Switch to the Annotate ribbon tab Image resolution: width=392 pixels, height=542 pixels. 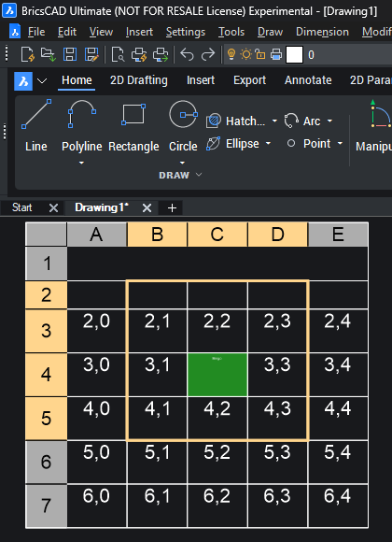[x=308, y=80]
